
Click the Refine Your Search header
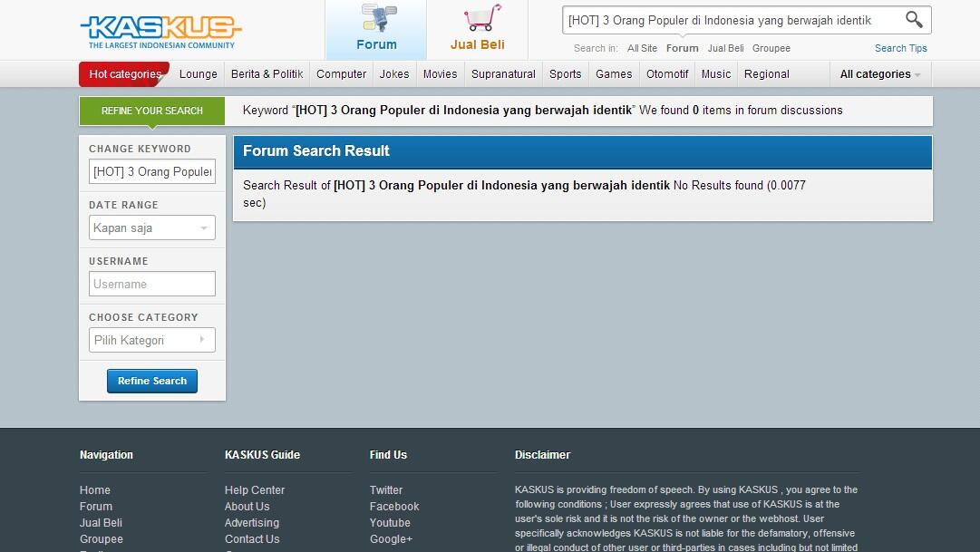[x=152, y=111]
